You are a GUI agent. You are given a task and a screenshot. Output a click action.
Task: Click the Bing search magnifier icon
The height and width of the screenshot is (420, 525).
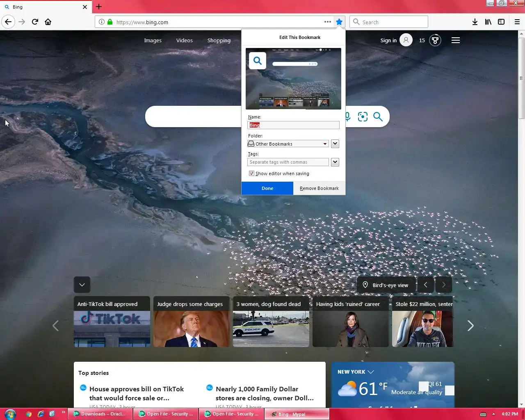point(378,117)
